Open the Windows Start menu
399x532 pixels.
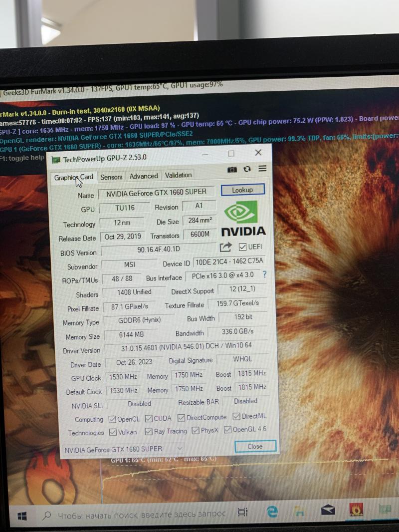coord(22,516)
